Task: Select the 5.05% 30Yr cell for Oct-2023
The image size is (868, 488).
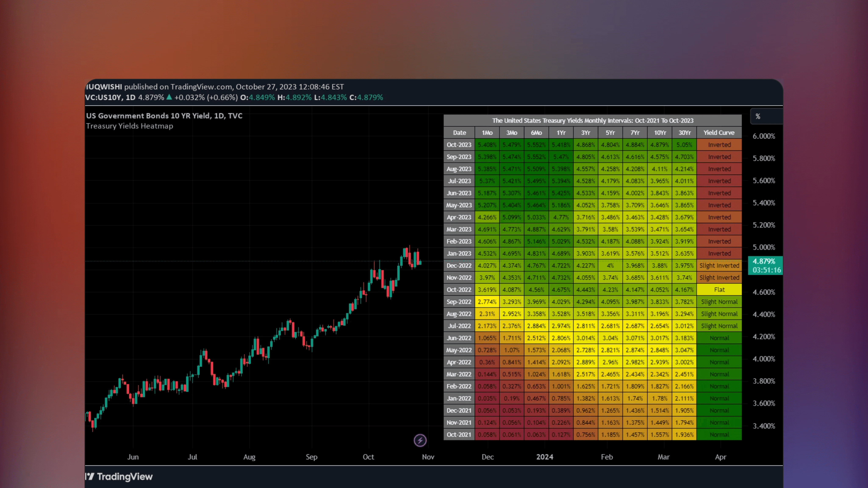Action: pos(684,145)
